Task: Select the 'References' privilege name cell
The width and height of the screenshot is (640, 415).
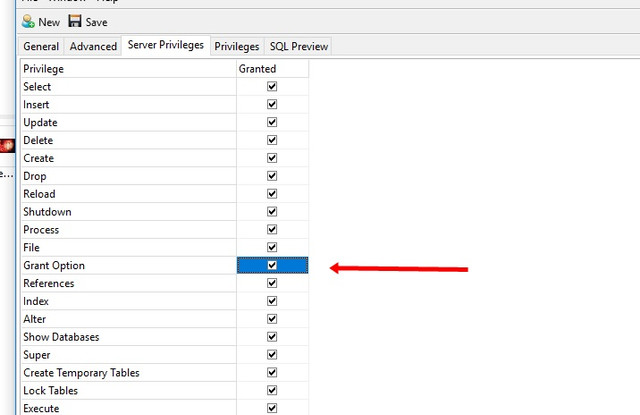Action: (128, 283)
